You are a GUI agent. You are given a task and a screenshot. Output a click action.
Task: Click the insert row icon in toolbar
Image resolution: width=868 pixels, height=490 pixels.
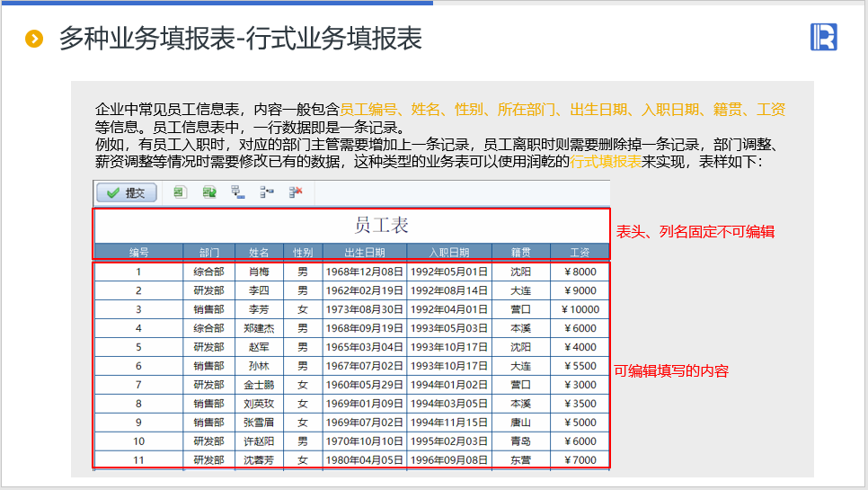(267, 192)
